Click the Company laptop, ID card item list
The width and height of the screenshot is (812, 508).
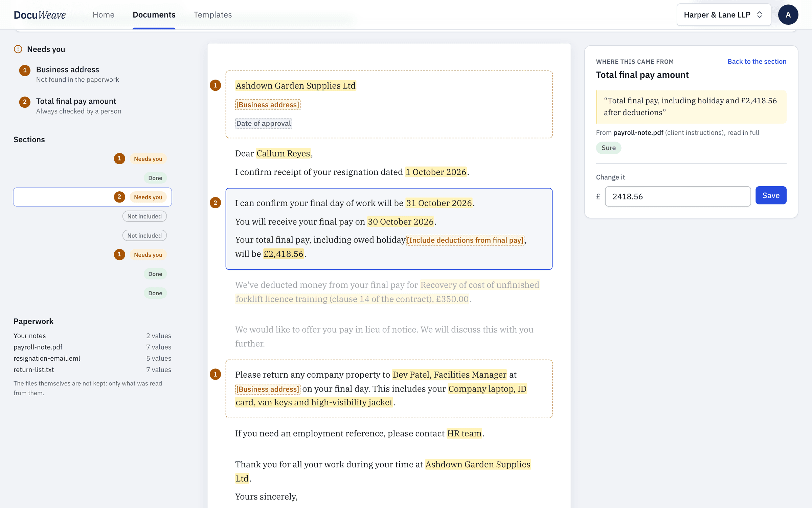[x=381, y=395]
